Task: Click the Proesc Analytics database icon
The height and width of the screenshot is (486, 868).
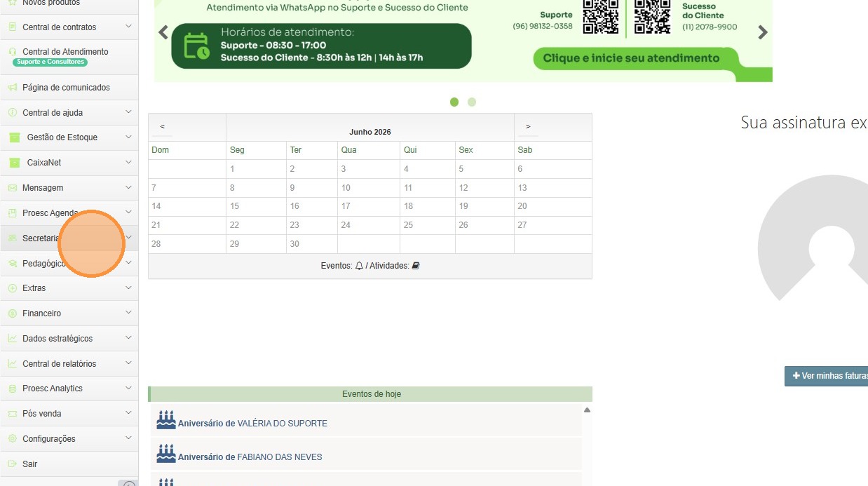Action: point(13,389)
